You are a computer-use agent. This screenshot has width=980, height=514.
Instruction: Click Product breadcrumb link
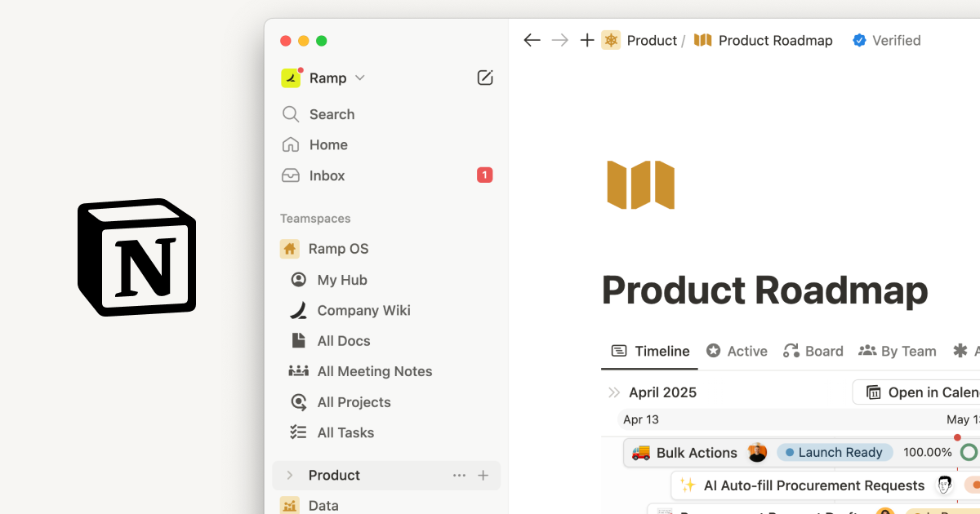click(x=652, y=40)
